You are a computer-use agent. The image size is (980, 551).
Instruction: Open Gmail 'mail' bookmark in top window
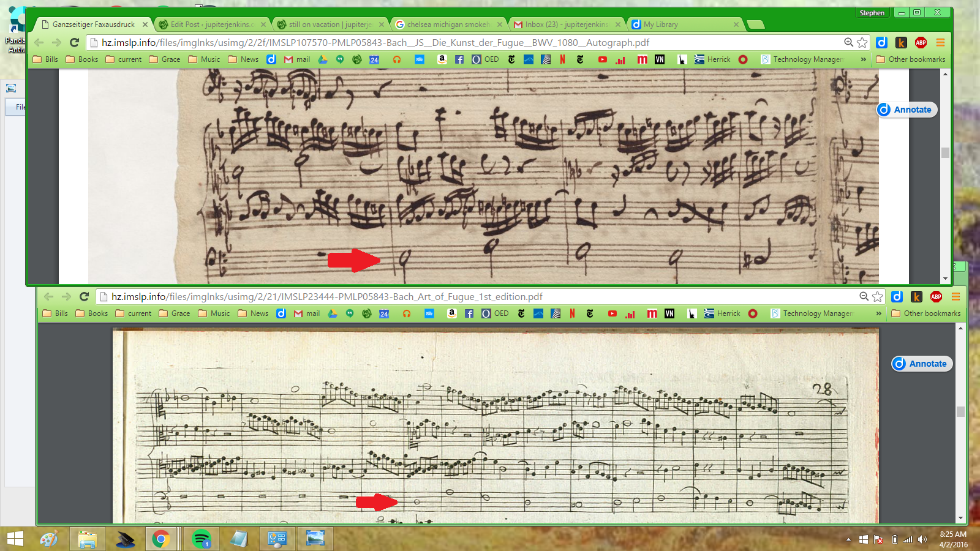297,59
